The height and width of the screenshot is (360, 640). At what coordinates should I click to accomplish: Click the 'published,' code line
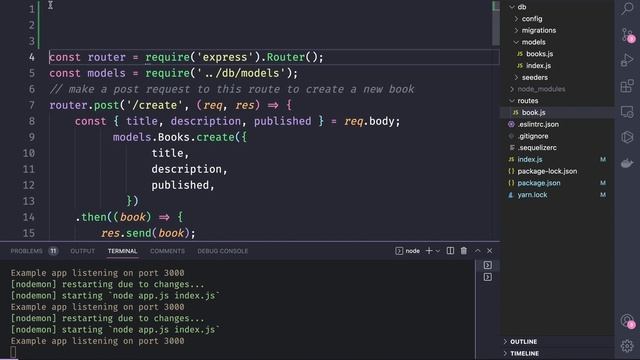[x=183, y=185]
